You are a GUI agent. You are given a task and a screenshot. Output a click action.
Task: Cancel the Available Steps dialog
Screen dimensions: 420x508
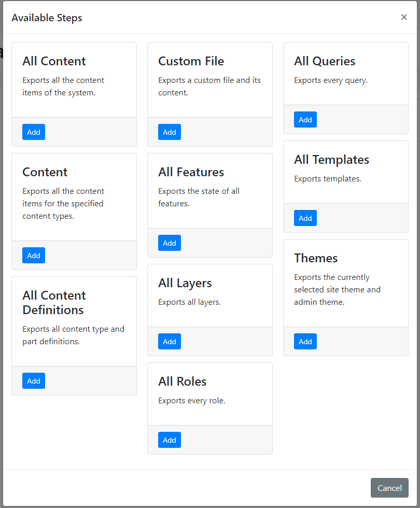(389, 488)
